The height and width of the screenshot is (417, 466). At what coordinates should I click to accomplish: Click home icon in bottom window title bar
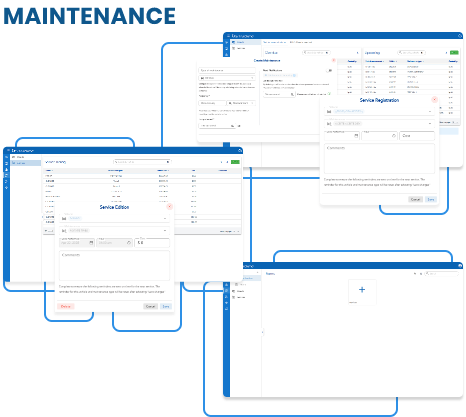point(460,266)
